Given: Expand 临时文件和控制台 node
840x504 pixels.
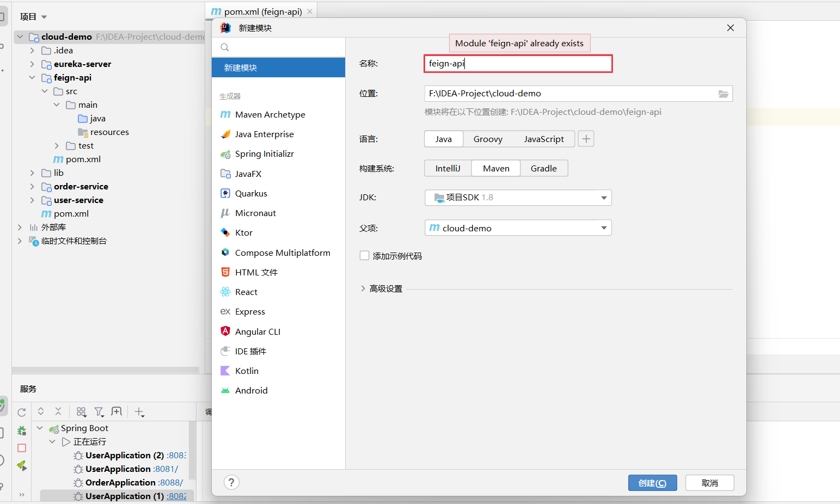Looking at the screenshot, I should click(x=20, y=241).
